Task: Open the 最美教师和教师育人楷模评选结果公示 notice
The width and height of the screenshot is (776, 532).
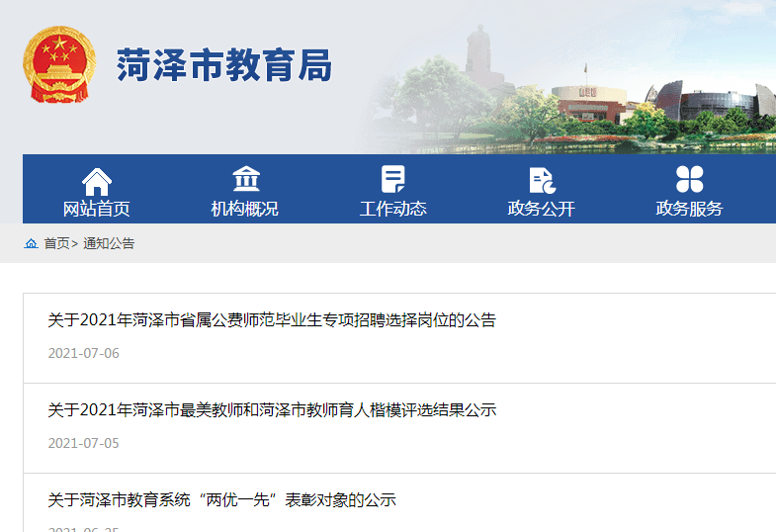Action: 272,410
